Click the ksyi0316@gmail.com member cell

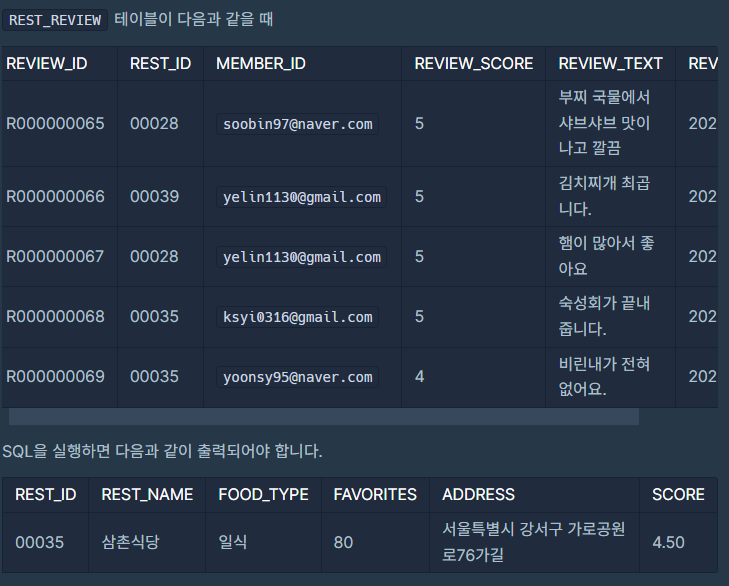coord(298,317)
